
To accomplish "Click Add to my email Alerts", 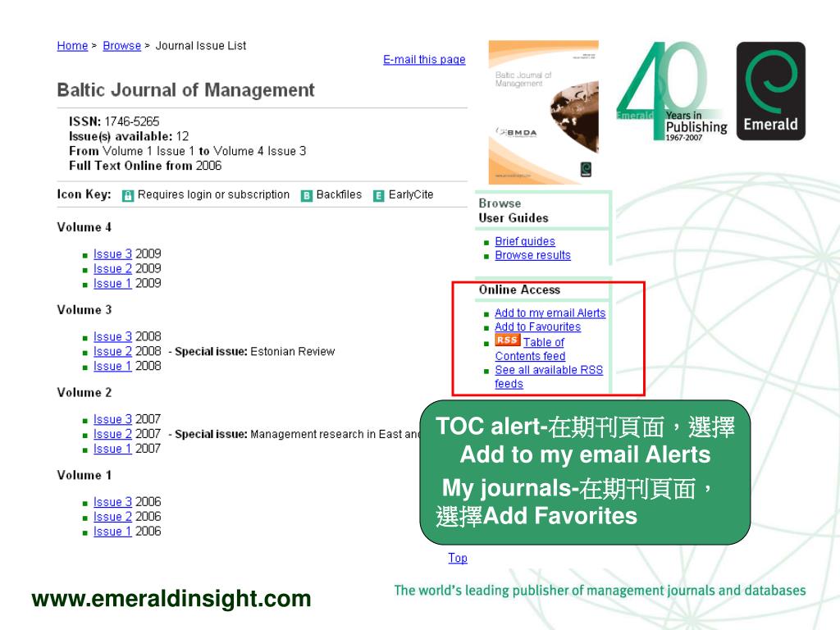I will (x=550, y=313).
